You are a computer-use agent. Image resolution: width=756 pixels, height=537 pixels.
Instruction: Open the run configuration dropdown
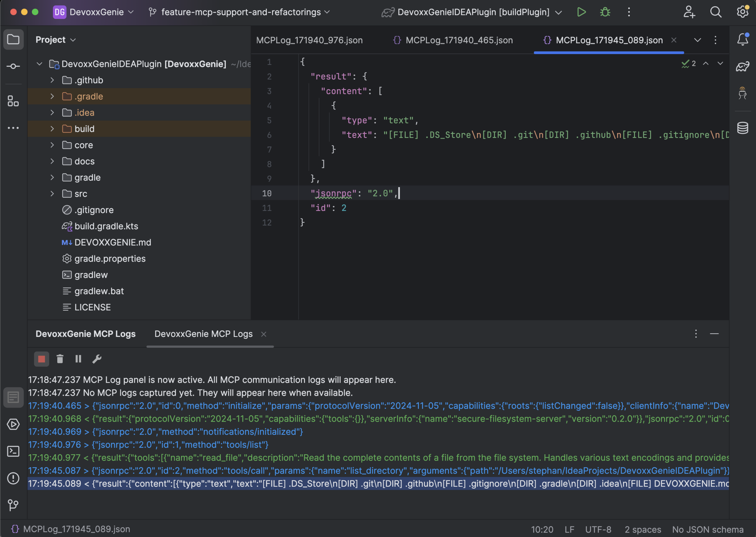pos(472,12)
